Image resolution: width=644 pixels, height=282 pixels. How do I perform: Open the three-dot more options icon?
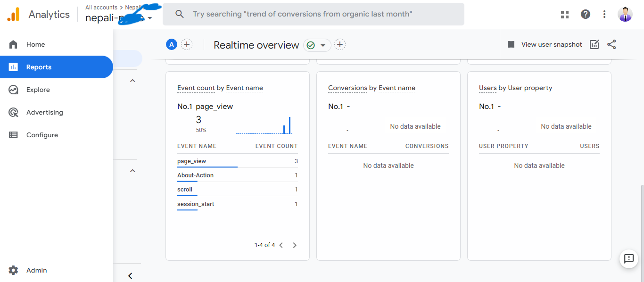pyautogui.click(x=604, y=14)
